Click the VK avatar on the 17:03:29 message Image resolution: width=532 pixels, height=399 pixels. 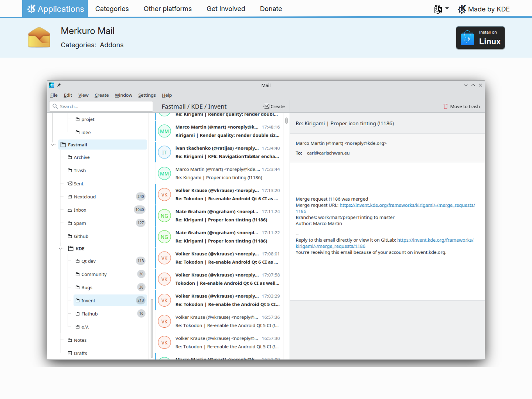pyautogui.click(x=164, y=300)
